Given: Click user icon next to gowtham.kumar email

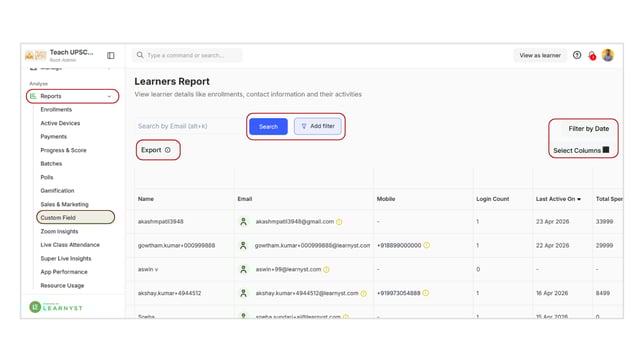Looking at the screenshot, I should click(243, 245).
